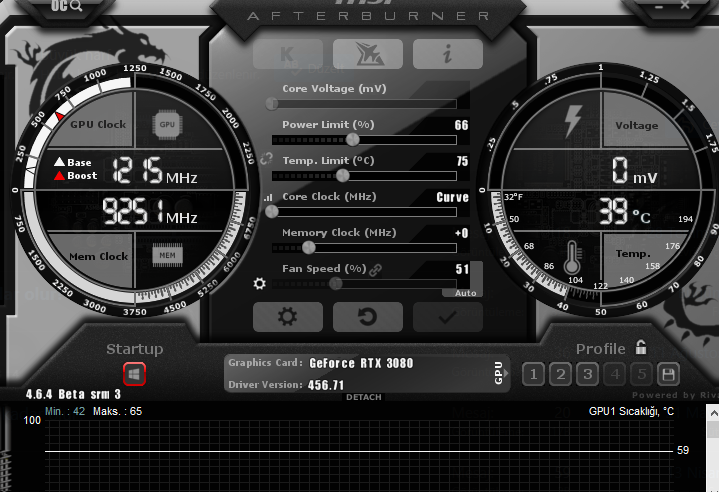Click the 39 °C temperature readout
This screenshot has height=492, width=719.
tap(625, 212)
